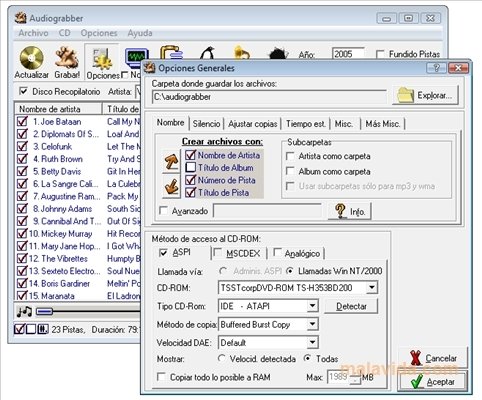Click the Avanzado format text field

[267, 211]
